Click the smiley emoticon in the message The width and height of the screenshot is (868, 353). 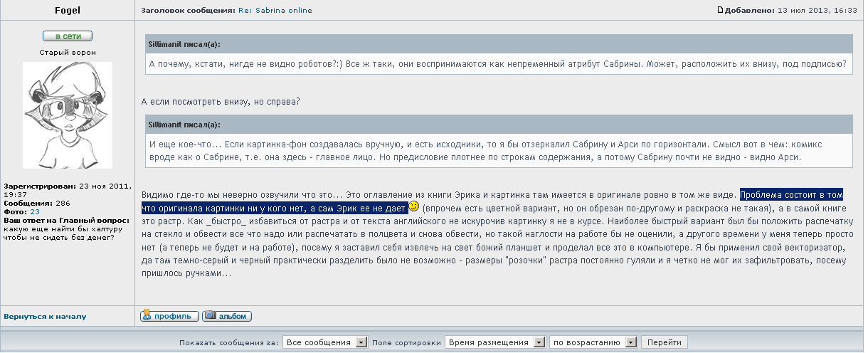414,207
